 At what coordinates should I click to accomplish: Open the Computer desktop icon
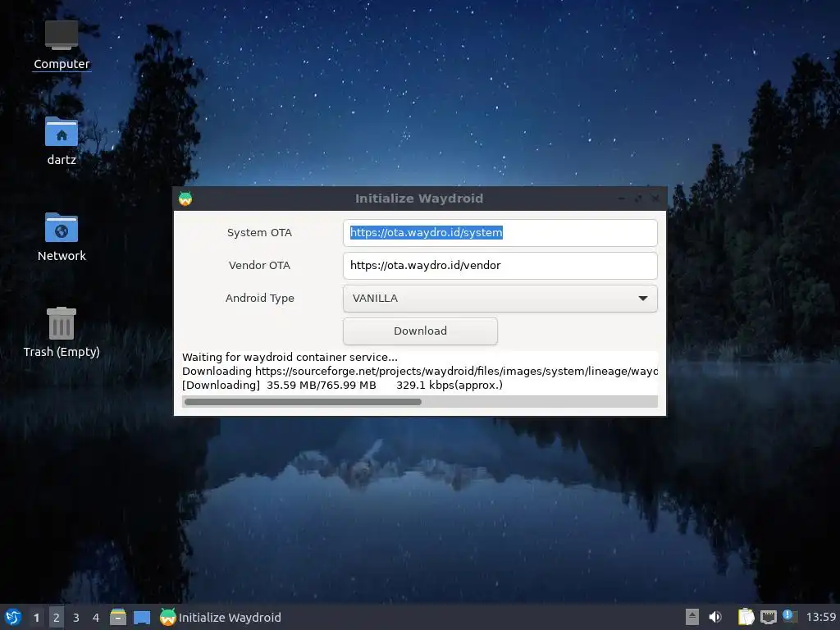(61, 45)
